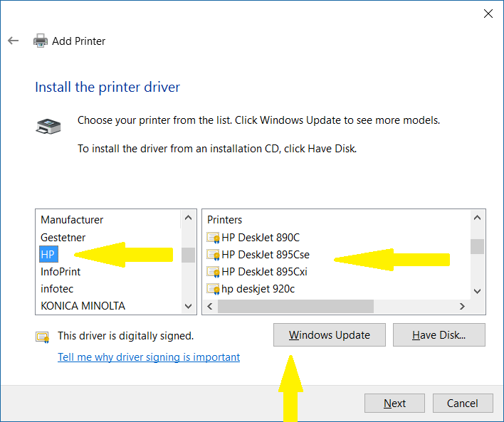Image resolution: width=504 pixels, height=422 pixels.
Task: Click hp deskjet 920c certificate icon
Action: [213, 289]
